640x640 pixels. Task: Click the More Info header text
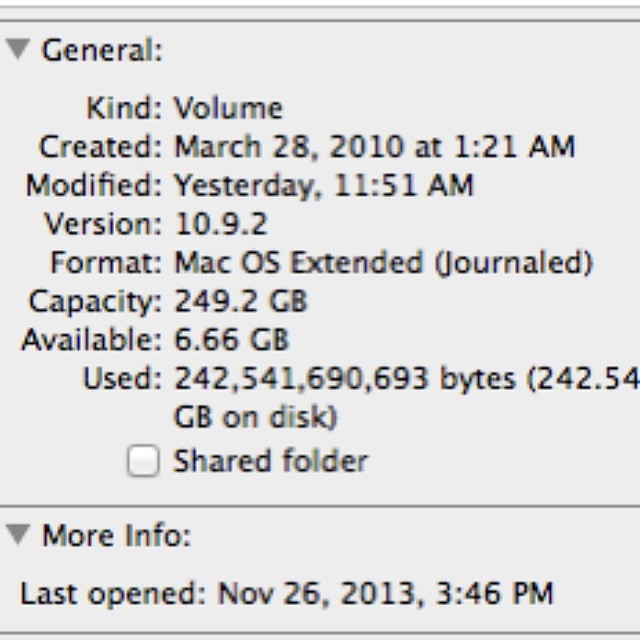point(114,537)
